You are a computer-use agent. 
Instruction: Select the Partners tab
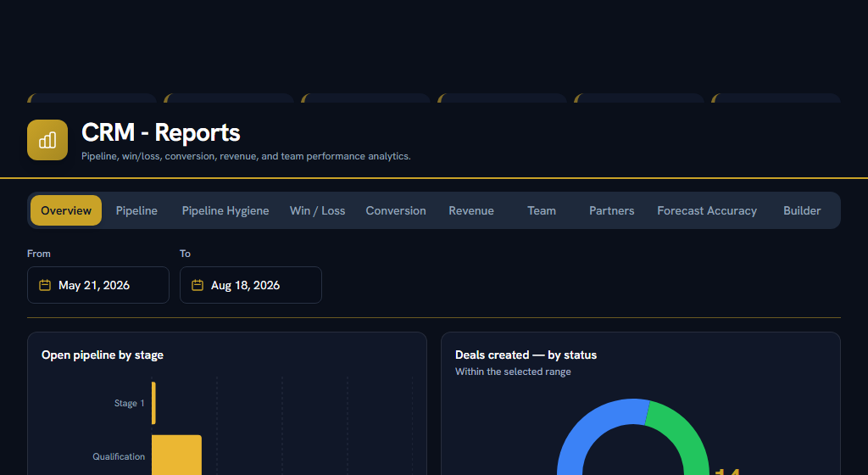point(612,210)
